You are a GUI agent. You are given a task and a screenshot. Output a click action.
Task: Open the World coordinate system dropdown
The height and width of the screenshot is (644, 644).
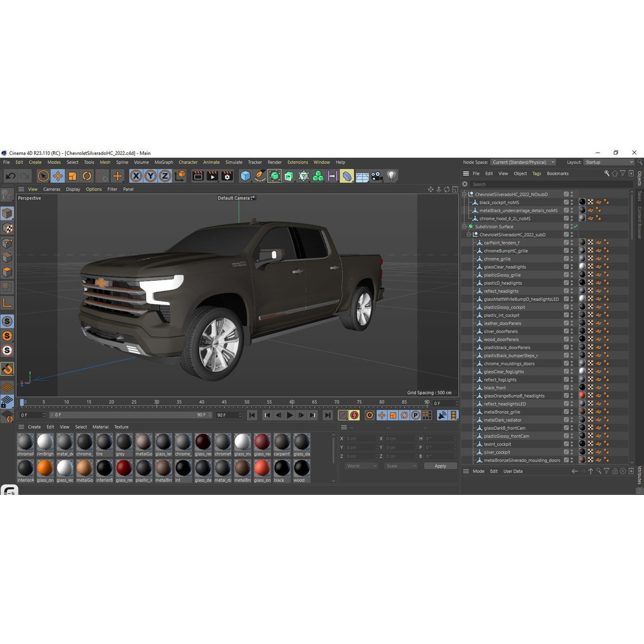[361, 466]
